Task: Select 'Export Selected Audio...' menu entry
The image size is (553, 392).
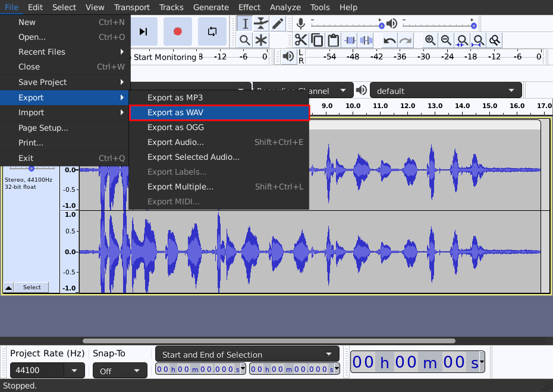Action: click(x=219, y=157)
